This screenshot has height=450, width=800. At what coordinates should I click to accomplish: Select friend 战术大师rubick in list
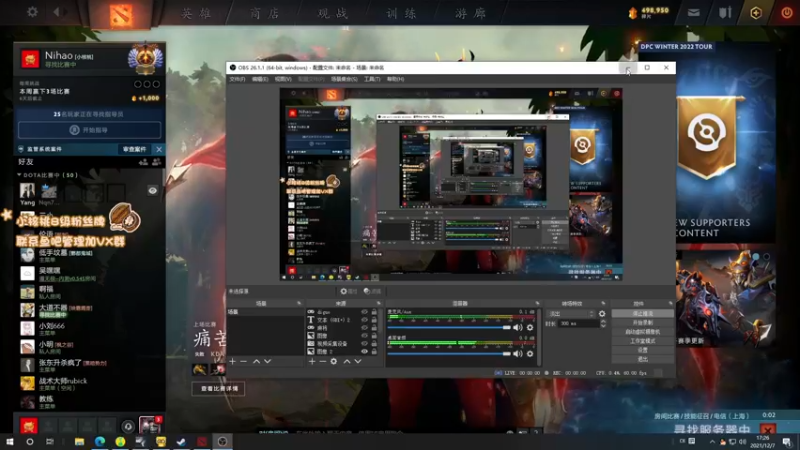(x=89, y=384)
